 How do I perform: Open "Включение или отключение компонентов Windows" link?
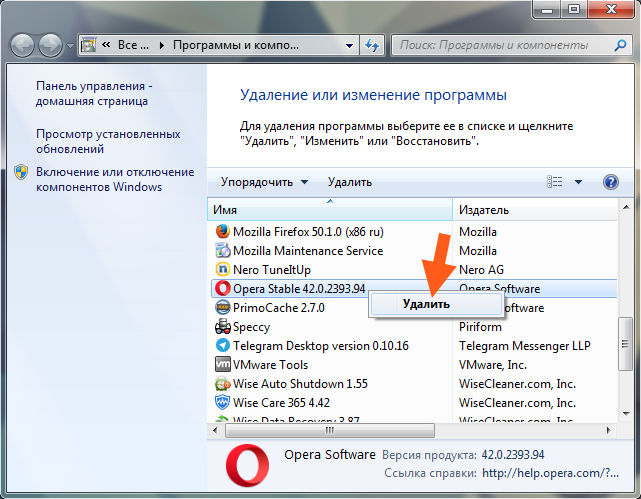click(x=115, y=179)
